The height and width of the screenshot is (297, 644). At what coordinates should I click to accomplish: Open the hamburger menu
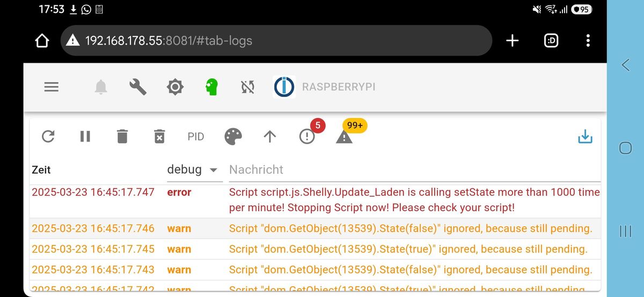[52, 87]
